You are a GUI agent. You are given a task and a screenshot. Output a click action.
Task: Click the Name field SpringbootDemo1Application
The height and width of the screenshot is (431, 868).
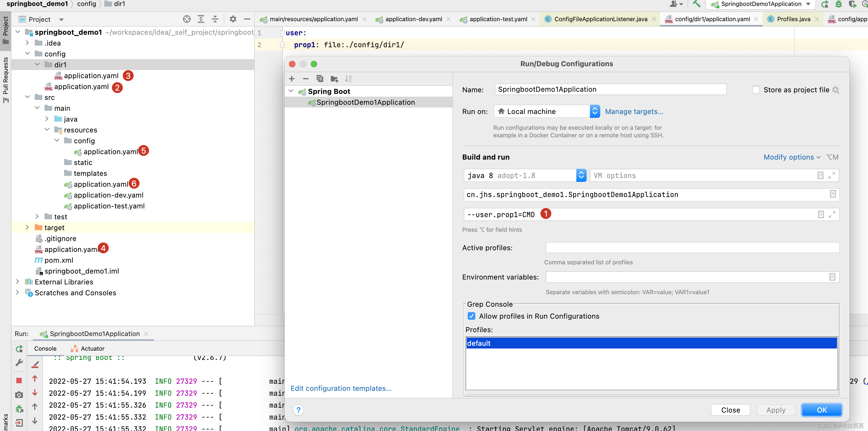(610, 89)
